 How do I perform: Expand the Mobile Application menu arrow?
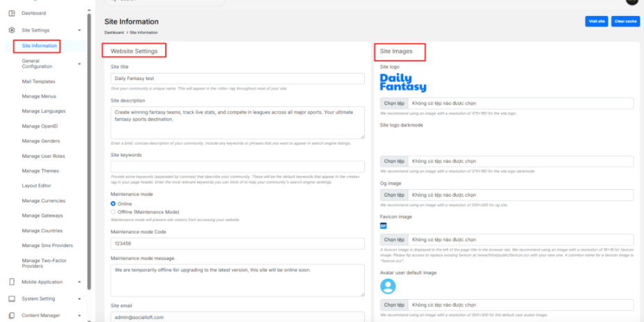[x=79, y=282]
